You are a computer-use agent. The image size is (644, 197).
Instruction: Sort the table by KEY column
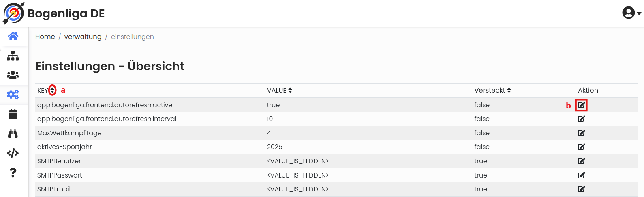tap(52, 90)
